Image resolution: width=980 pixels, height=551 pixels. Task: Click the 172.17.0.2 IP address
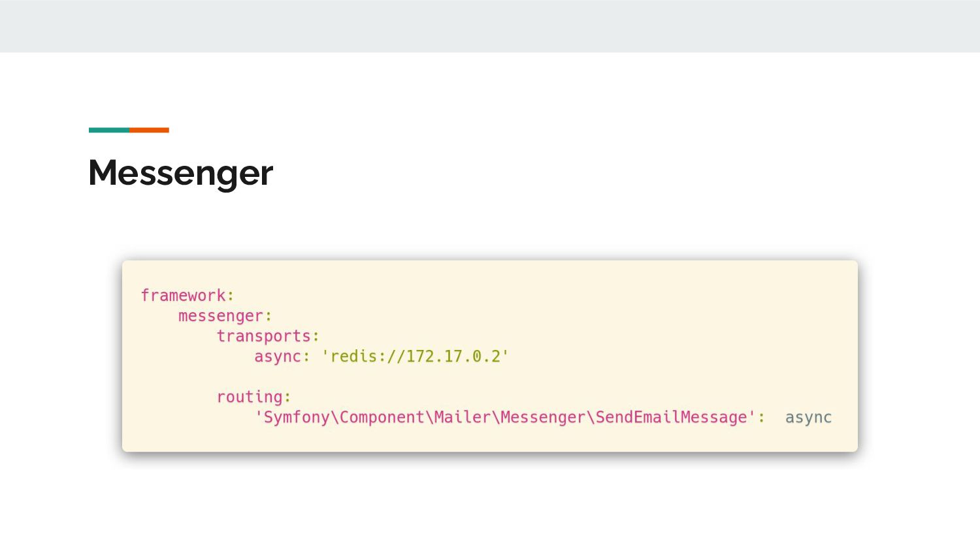click(453, 356)
